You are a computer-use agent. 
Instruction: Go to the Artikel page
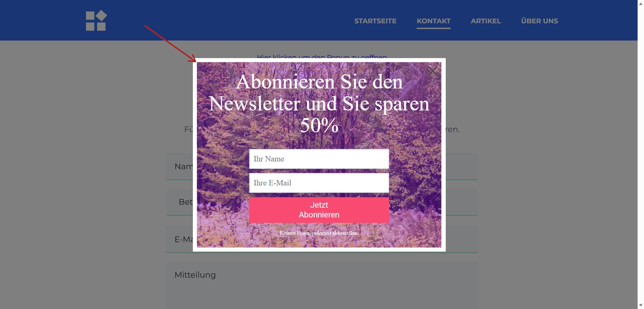[x=486, y=21]
